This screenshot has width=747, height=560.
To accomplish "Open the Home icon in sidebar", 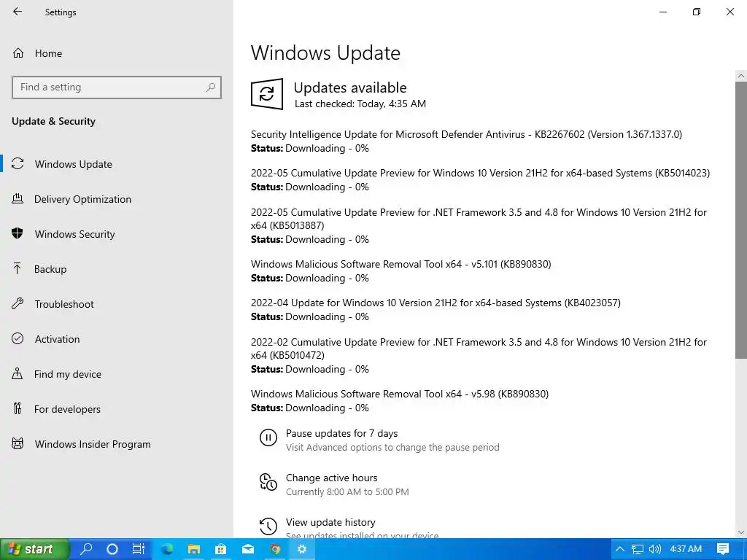I will [x=18, y=53].
